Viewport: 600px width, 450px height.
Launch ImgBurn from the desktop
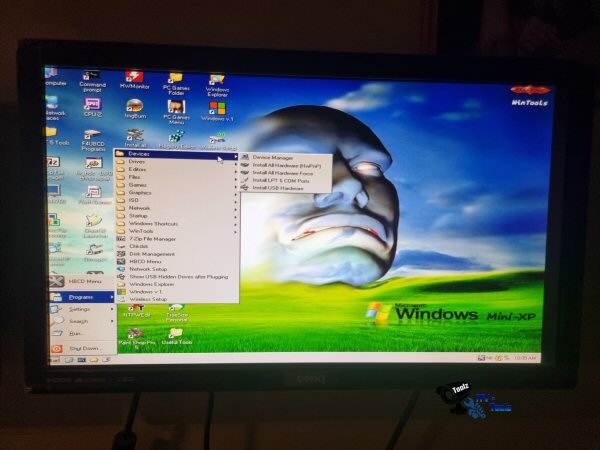click(134, 108)
